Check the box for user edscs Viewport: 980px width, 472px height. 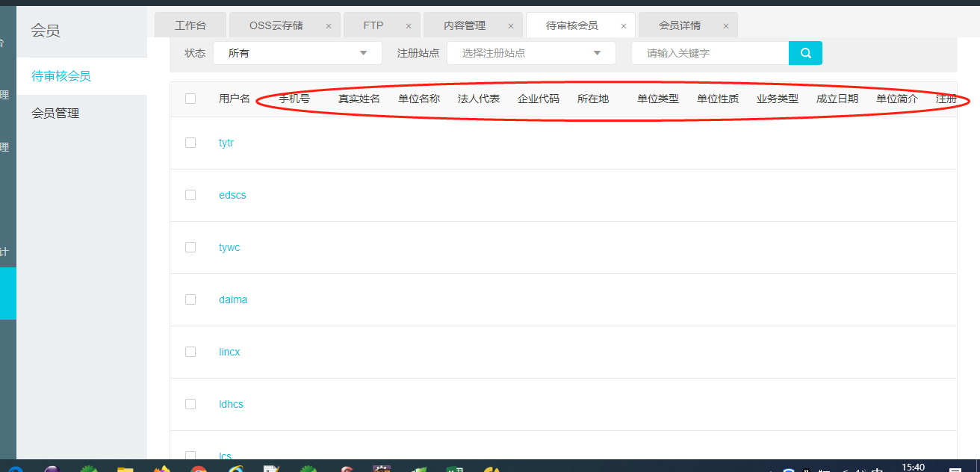190,195
